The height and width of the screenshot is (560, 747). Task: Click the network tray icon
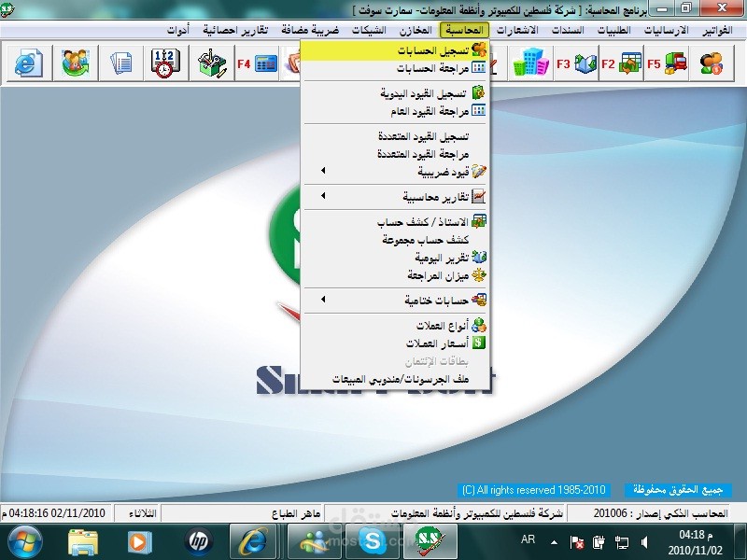tap(622, 542)
